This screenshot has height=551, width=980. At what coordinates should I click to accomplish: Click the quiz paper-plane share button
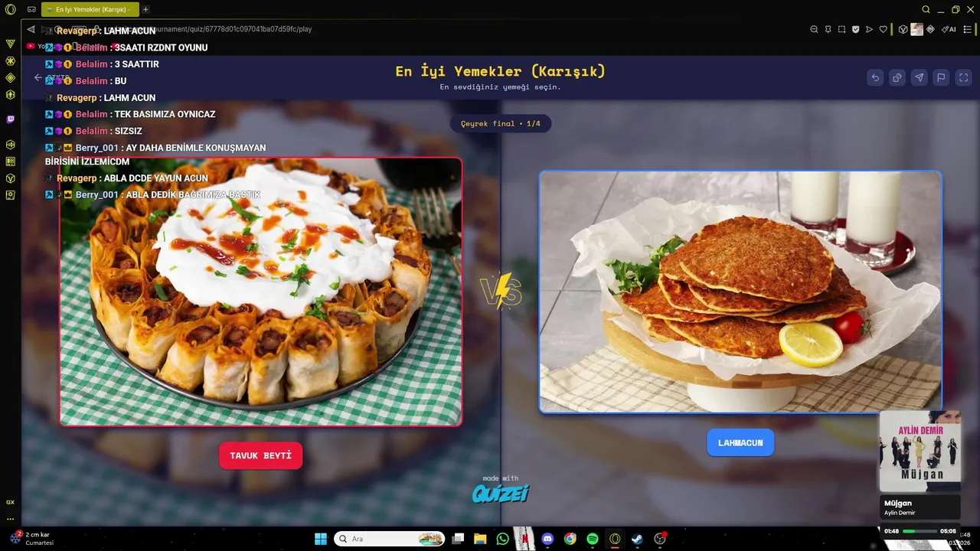click(920, 77)
